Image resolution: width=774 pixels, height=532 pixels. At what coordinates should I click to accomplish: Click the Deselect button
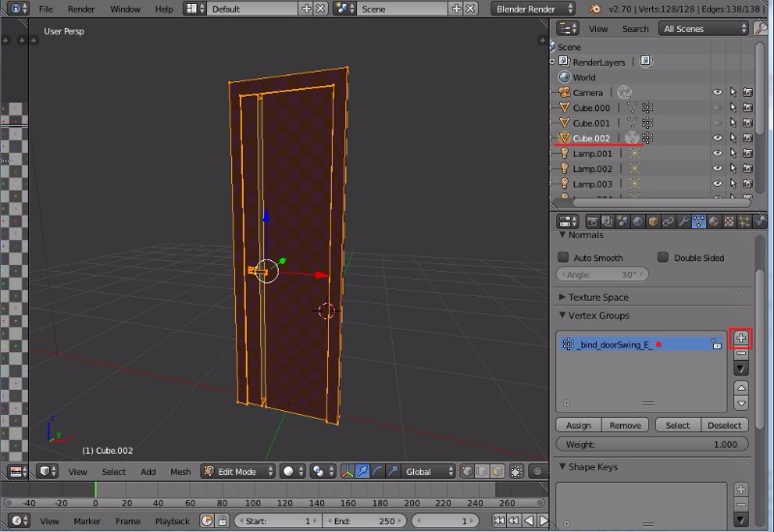click(x=724, y=426)
